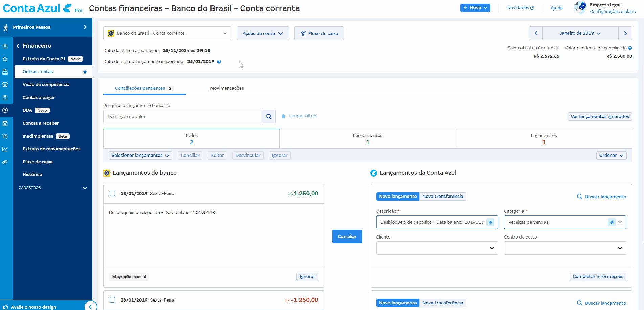Viewport: 644px width, 310px height.
Task: Switch to Conciliações pendentes tab
Action: pos(145,88)
